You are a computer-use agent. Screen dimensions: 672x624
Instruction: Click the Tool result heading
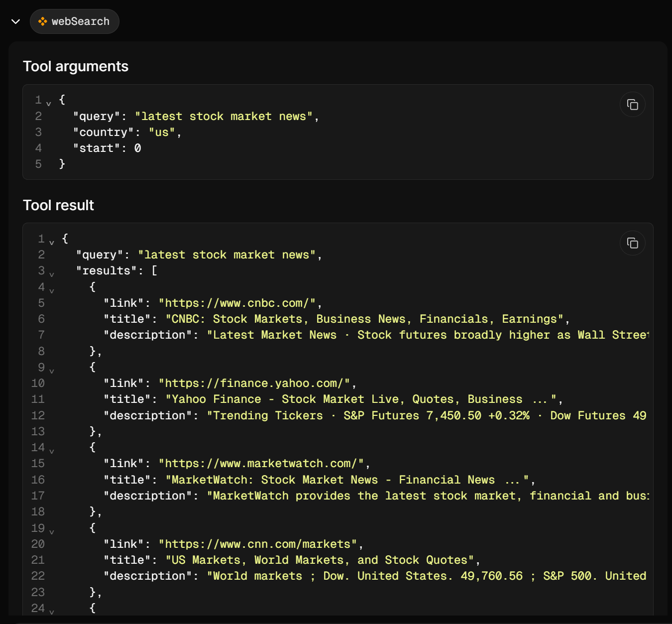(58, 205)
